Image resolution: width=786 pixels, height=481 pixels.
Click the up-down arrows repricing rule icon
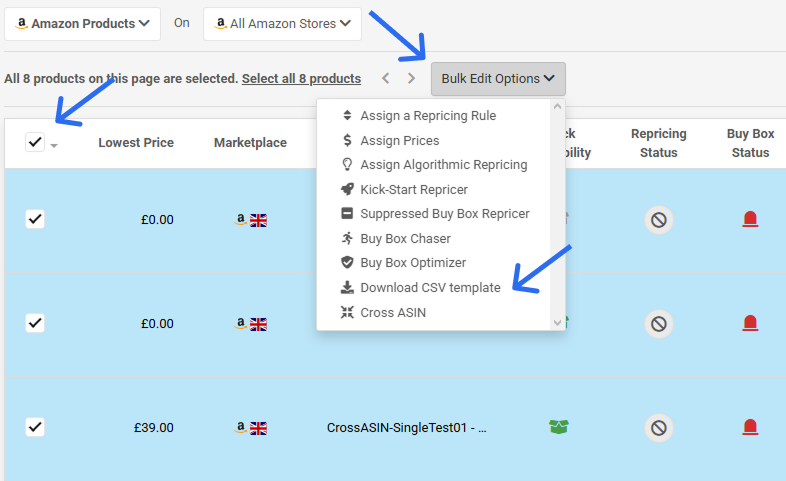[x=347, y=115]
